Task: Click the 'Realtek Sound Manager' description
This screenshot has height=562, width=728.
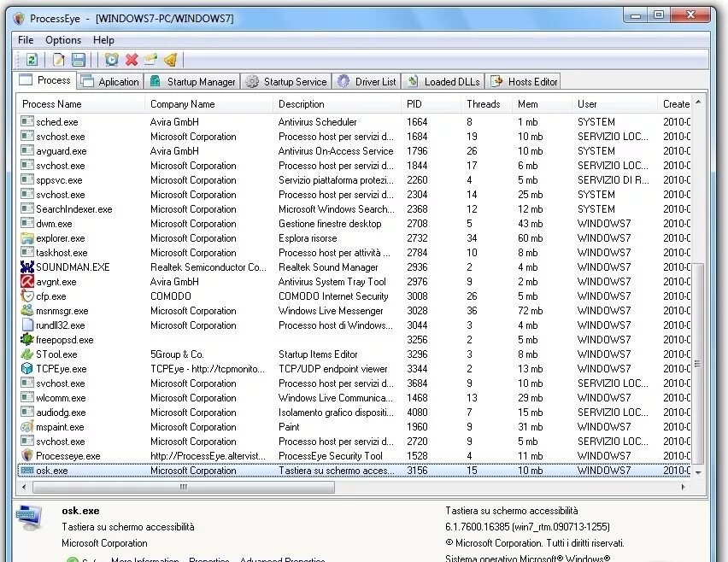Action: tap(328, 266)
